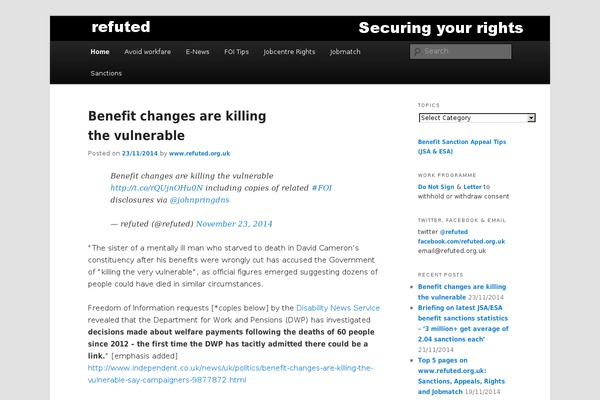
Task: Open facebook.com/refuted.org.uk link
Action: pyautogui.click(x=461, y=241)
